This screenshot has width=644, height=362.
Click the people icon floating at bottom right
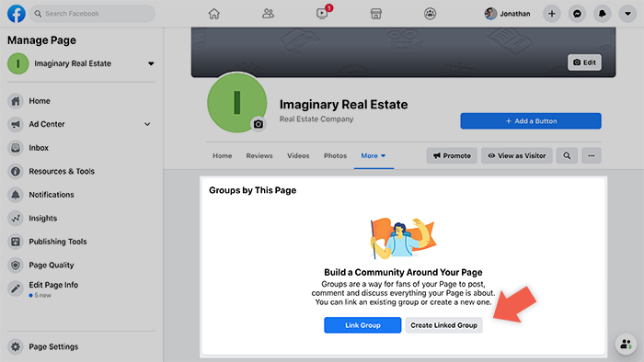tap(626, 344)
